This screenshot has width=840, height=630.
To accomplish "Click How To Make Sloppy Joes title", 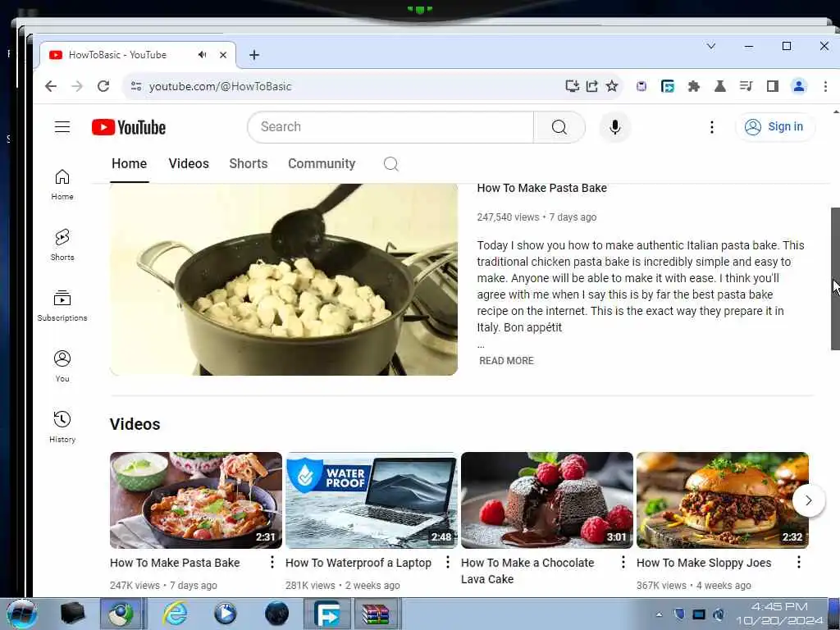I will click(x=704, y=563).
